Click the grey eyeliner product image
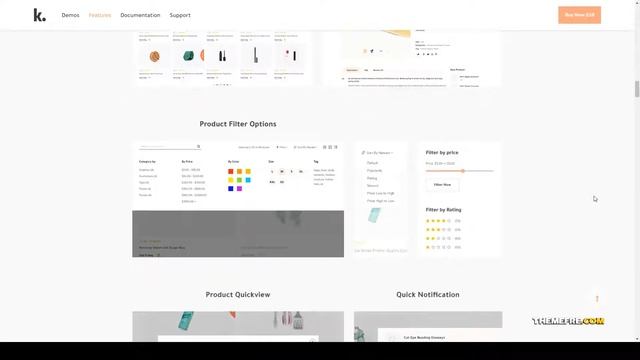 [x=256, y=55]
